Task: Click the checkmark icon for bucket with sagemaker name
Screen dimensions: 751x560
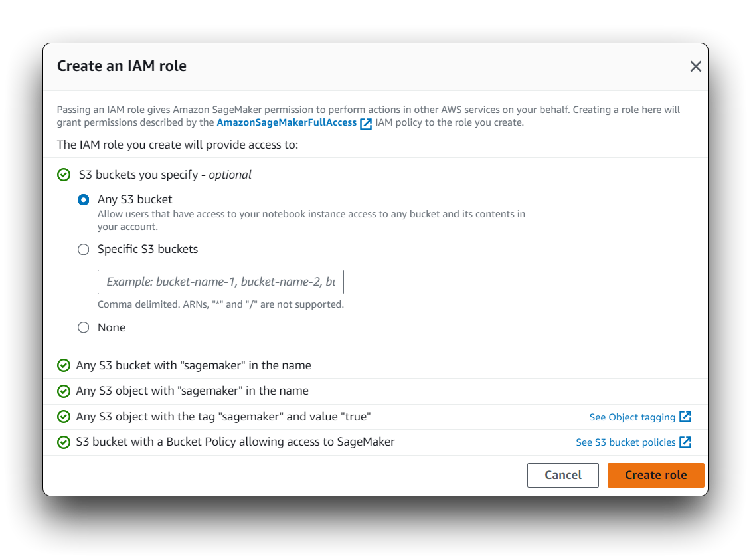Action: (x=64, y=365)
